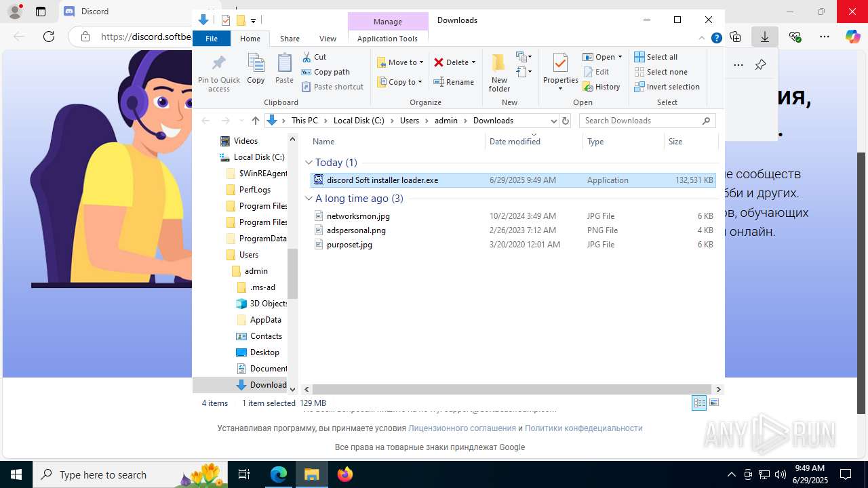Screen dimensions: 868x488
Task: Open the Copy to dropdown
Action: (400, 82)
